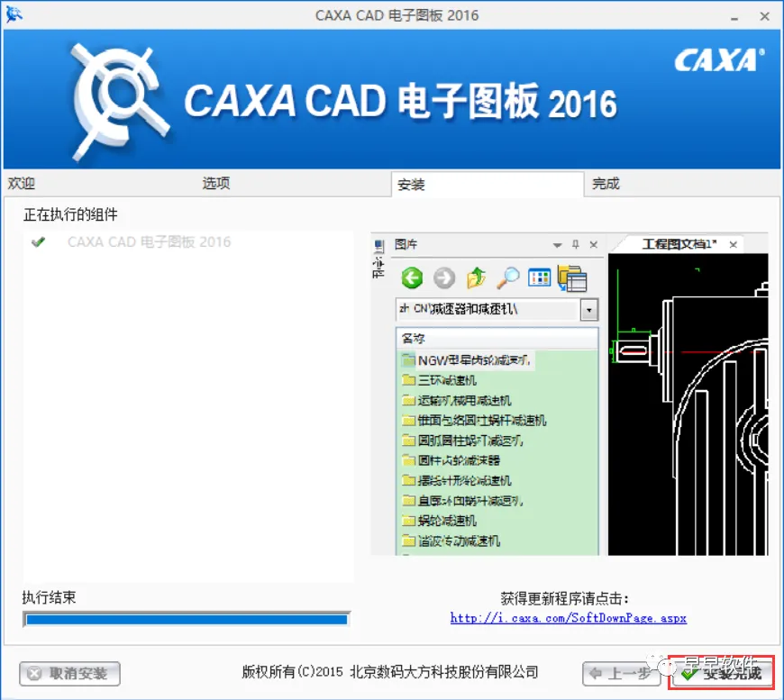Click the 名称 column header
784x700 pixels.
click(497, 339)
